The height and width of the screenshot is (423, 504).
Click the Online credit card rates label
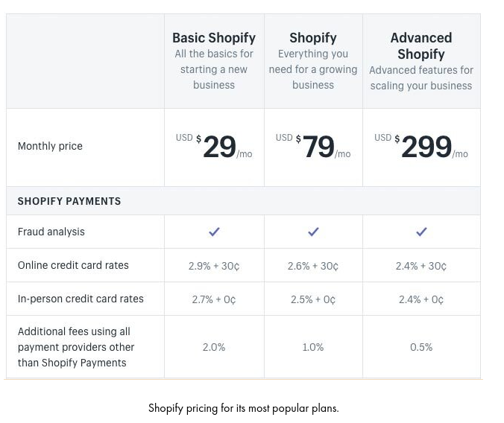click(x=73, y=265)
